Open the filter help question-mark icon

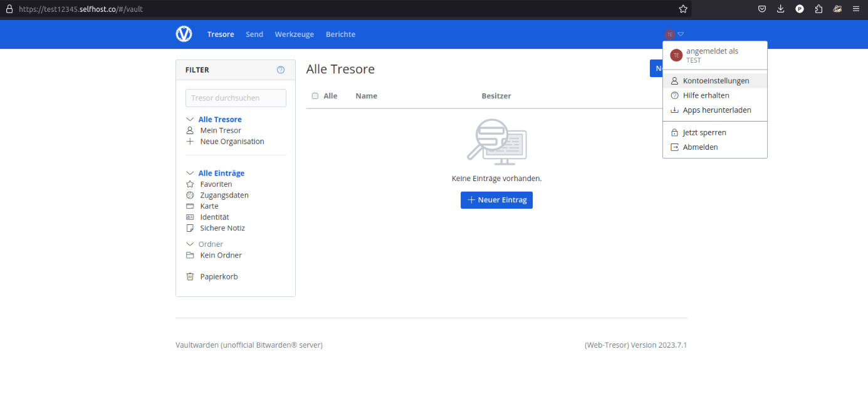pyautogui.click(x=281, y=70)
